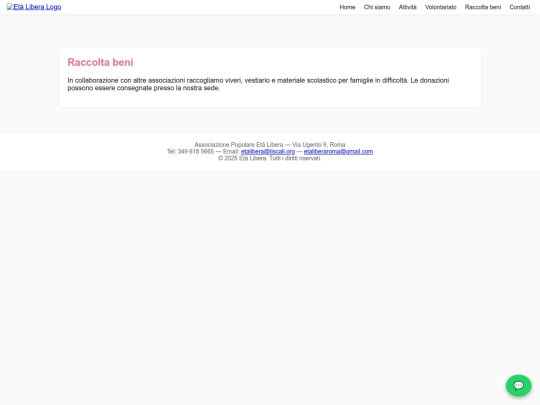Click the etaliberaroma@gmail.com email link

(x=338, y=152)
